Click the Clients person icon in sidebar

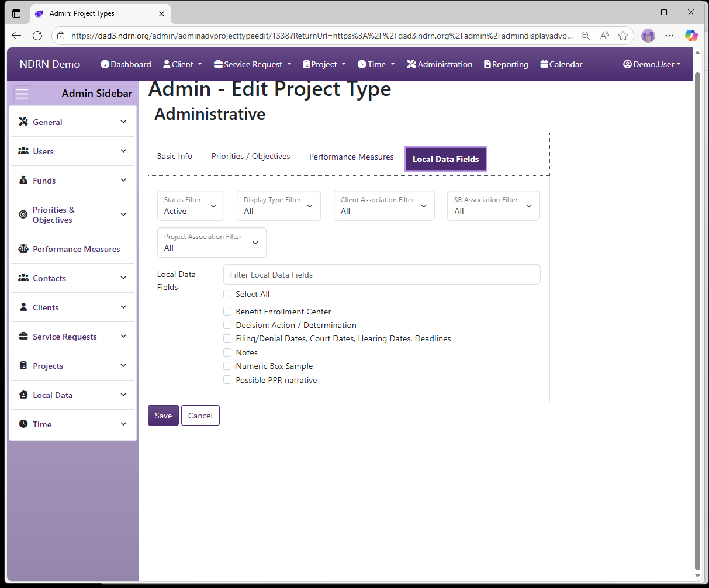click(23, 307)
